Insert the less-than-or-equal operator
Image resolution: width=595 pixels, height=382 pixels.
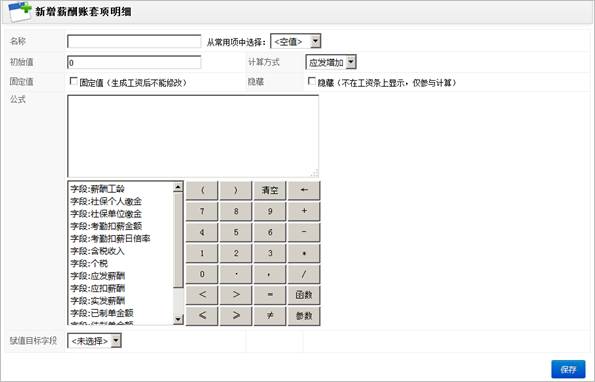coord(202,316)
